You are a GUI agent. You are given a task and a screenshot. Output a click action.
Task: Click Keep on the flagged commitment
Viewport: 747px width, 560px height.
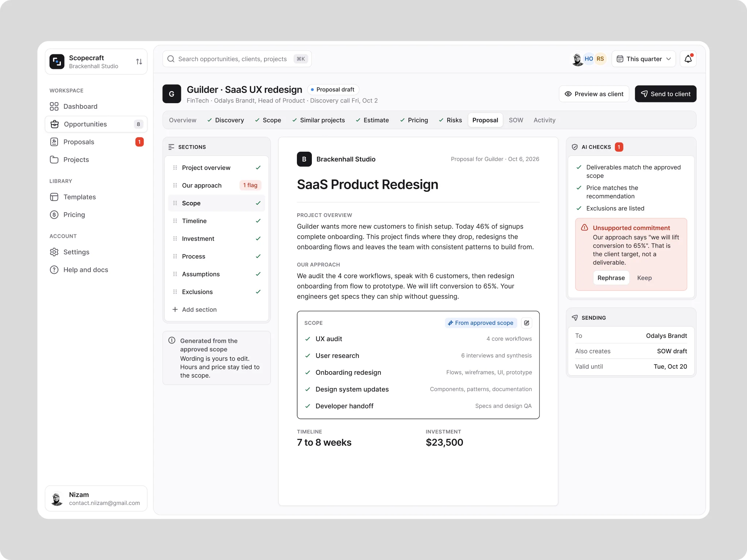point(645,278)
